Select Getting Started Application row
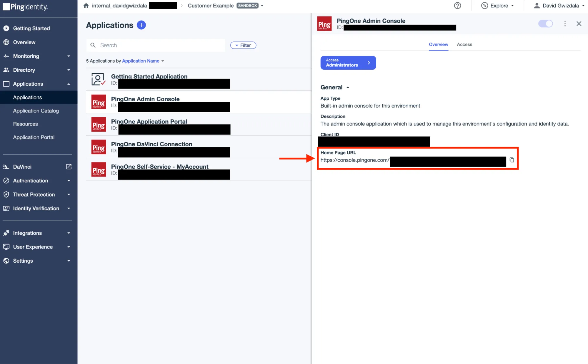 coord(199,79)
